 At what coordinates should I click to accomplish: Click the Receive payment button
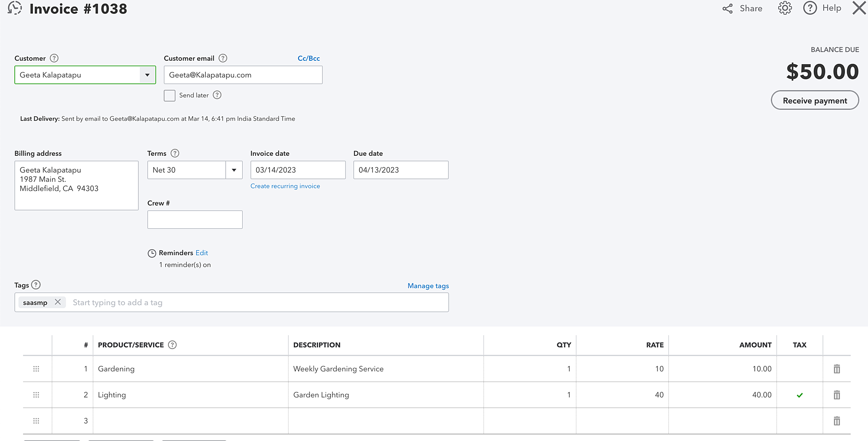pos(815,100)
